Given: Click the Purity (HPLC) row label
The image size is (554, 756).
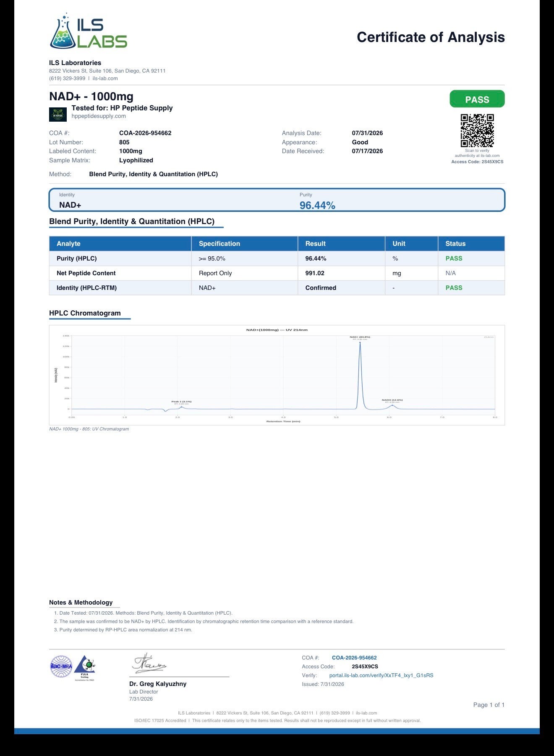Looking at the screenshot, I should tap(77, 258).
